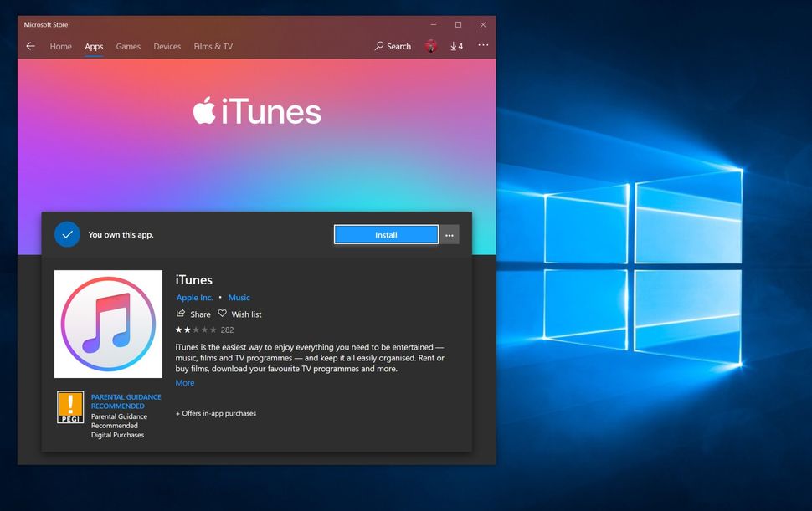This screenshot has height=511, width=812.
Task: Open the Apple Inc. publisher link
Action: coord(193,297)
